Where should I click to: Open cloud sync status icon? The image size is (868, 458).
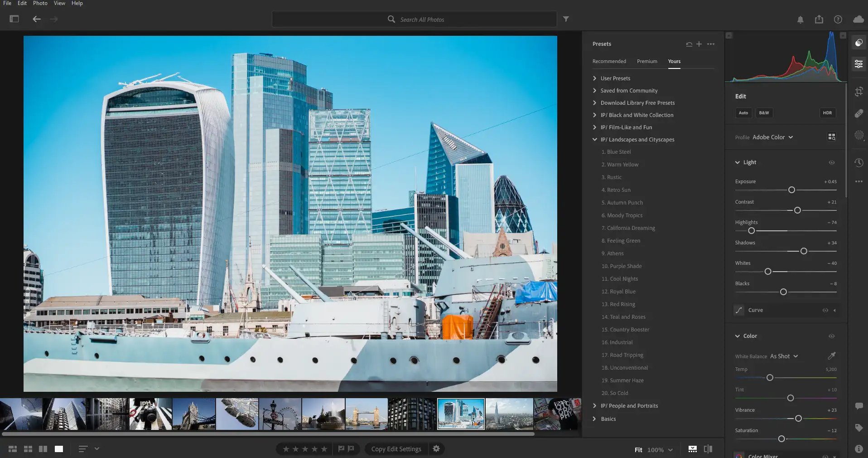click(858, 19)
